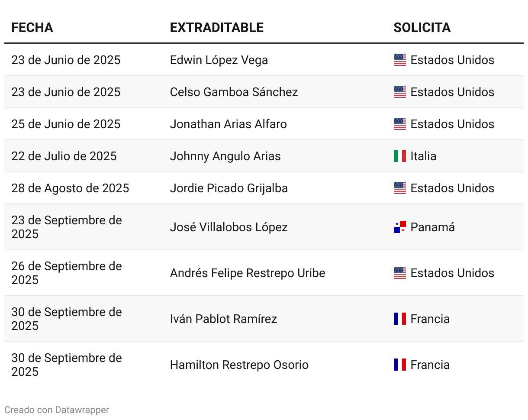This screenshot has height=420, width=528.
Task: Click the US flag in Jordie Picado row
Action: (399, 188)
